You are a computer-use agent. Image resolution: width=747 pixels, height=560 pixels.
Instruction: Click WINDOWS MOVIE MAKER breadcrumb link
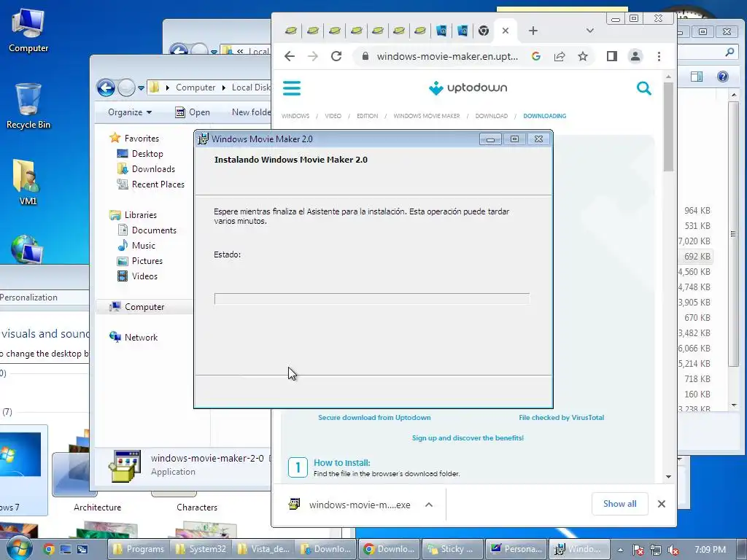[426, 116]
